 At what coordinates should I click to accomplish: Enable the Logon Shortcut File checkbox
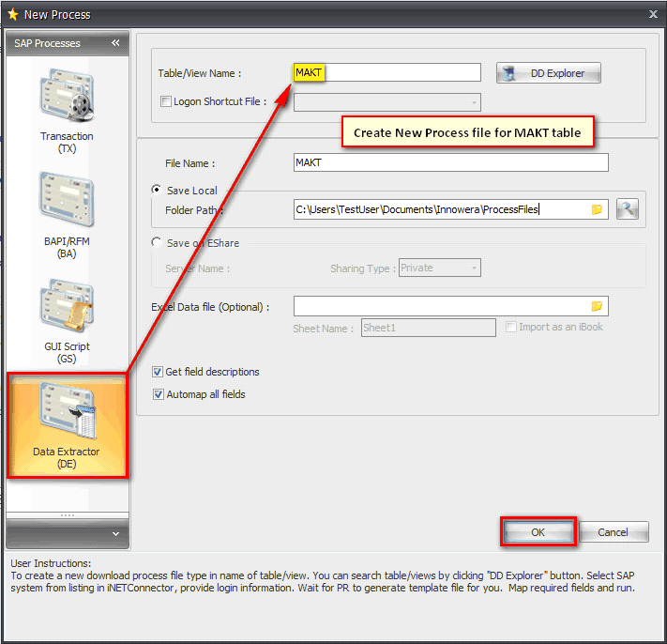point(166,101)
